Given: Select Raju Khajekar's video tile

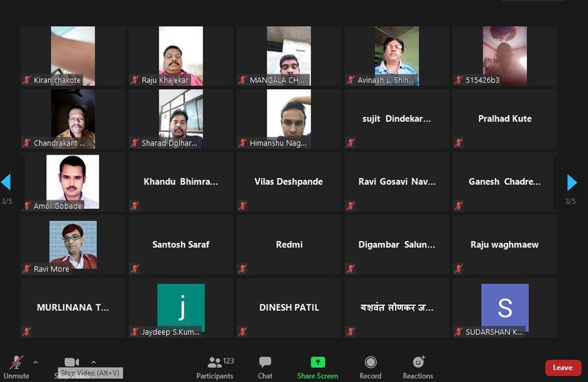Looking at the screenshot, I should point(181,56).
